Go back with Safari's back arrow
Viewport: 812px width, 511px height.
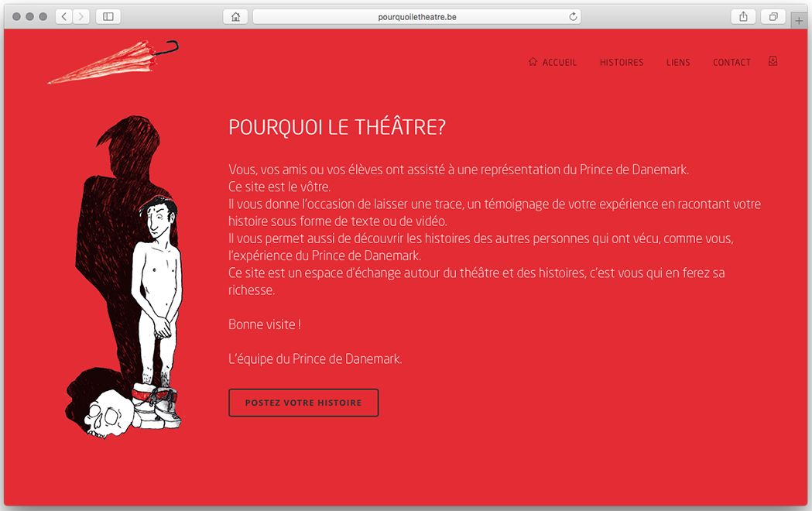(64, 16)
